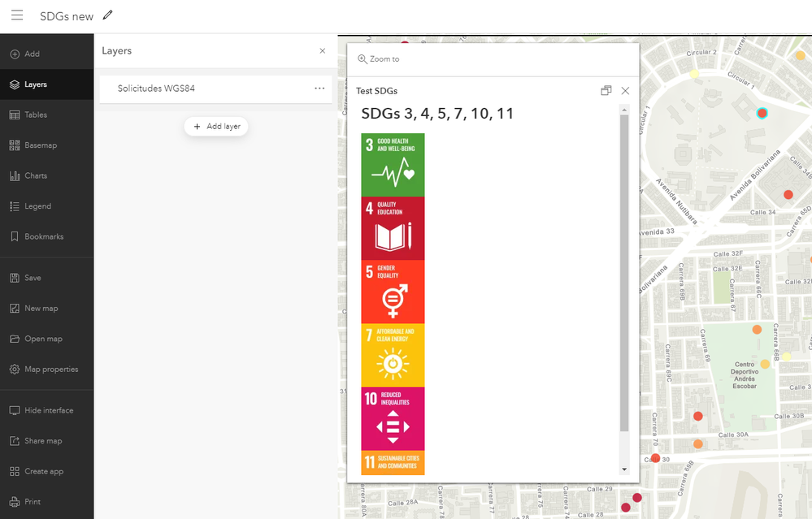The image size is (812, 519).
Task: Click the popup scrollbar up arrow
Action: tap(624, 110)
